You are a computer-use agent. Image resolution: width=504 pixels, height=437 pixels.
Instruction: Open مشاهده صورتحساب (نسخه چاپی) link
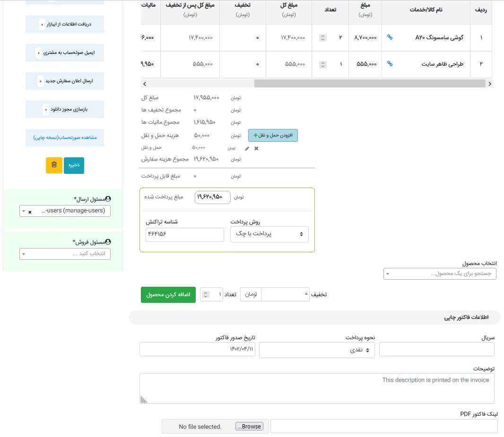click(x=65, y=137)
